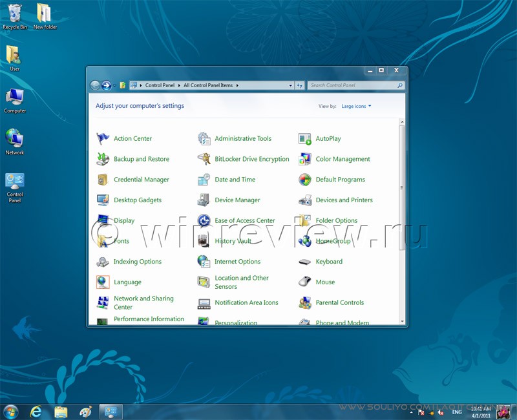Click the Date and Time icon
Screen dimensions: 517x420
pos(204,180)
